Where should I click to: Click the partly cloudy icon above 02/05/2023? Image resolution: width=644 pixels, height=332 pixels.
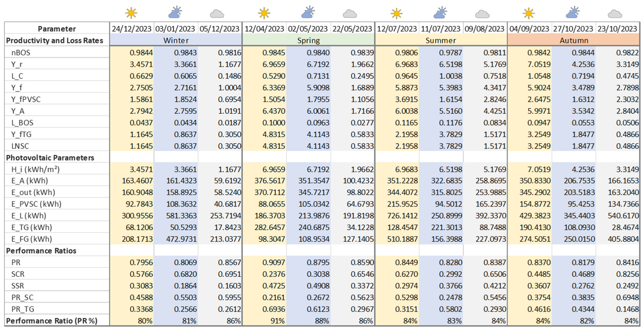(x=308, y=12)
